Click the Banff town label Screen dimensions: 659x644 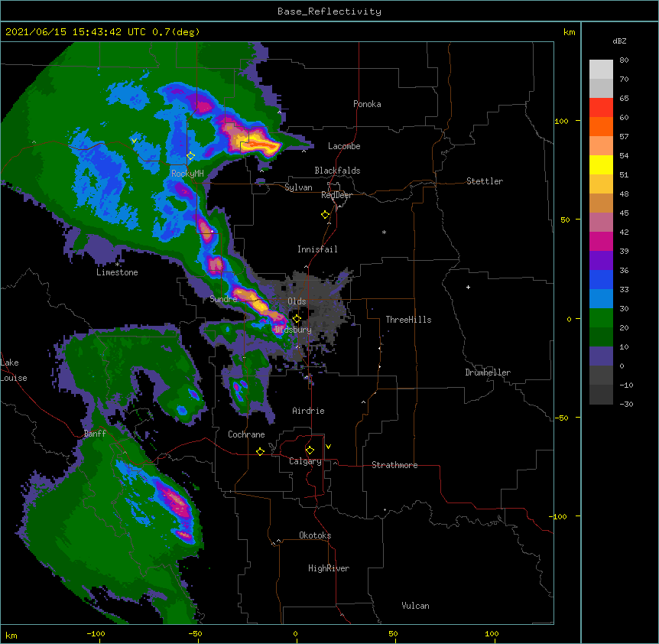click(95, 434)
